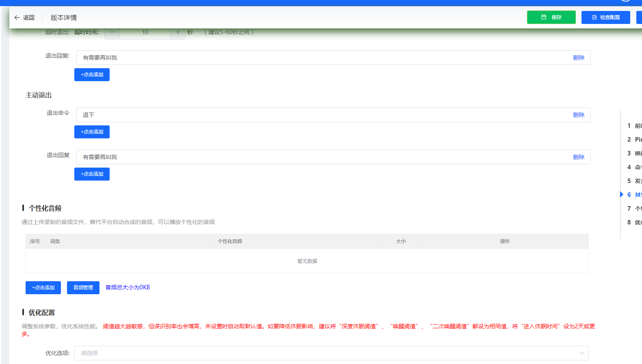The image size is (642, 364).
Task: Delete the exit reply under 主动退出
Action: coord(578,157)
